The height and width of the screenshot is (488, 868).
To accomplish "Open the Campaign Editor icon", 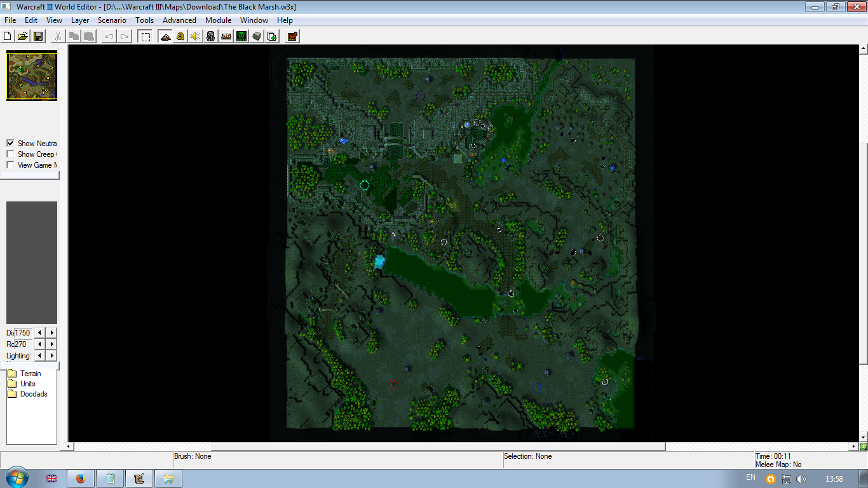I will click(226, 36).
